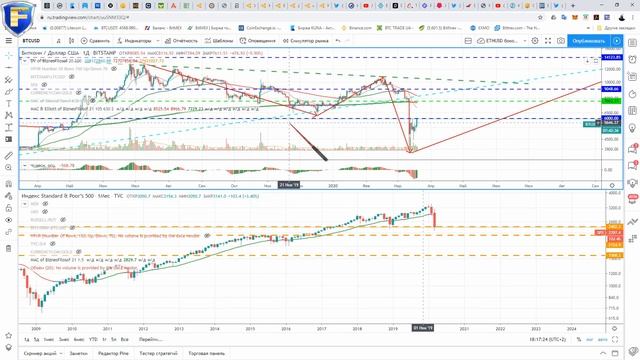Screen dimensions: 640x360
Task: Click the play icon next to Опубликовать
Action: click(x=616, y=41)
